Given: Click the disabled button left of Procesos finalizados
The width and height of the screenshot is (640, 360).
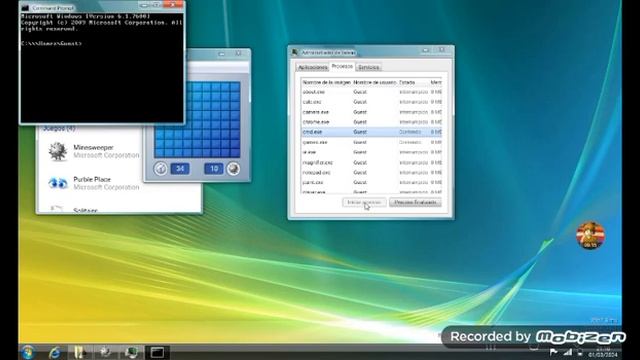Looking at the screenshot, I should (364, 202).
